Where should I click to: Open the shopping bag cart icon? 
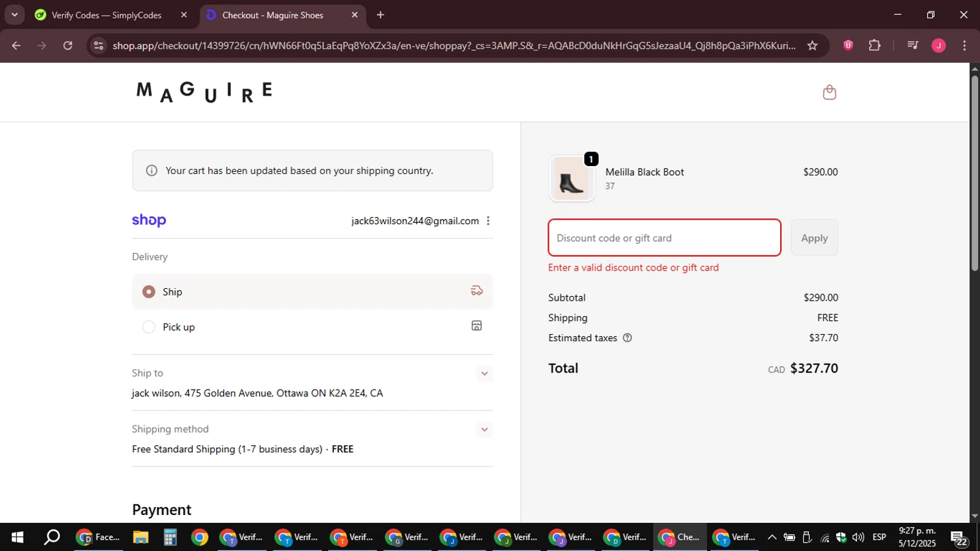pyautogui.click(x=829, y=92)
